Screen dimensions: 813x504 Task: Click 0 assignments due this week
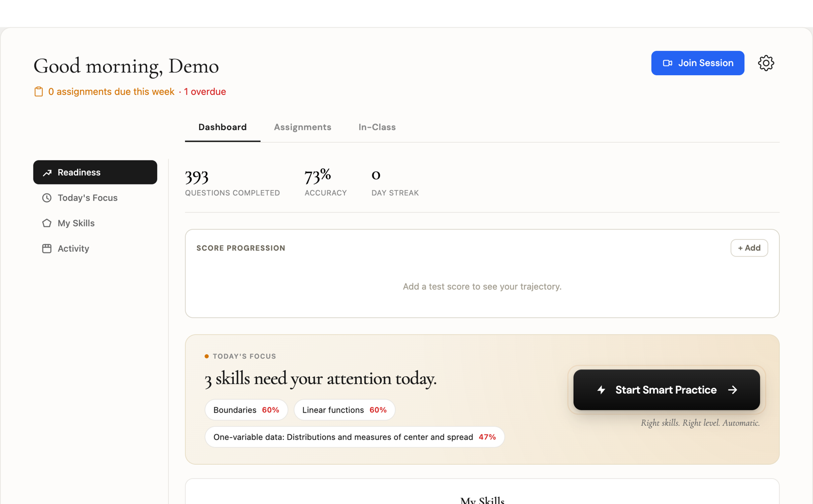[111, 91]
